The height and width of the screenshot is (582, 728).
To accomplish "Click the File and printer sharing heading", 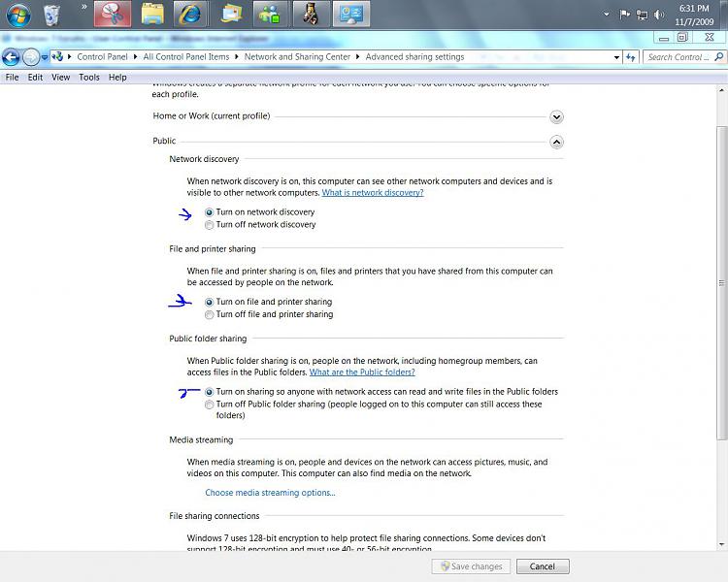I will tap(213, 248).
